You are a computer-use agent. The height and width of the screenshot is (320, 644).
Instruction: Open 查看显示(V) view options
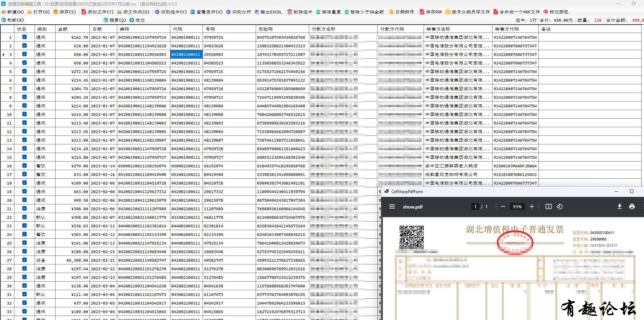(x=206, y=12)
